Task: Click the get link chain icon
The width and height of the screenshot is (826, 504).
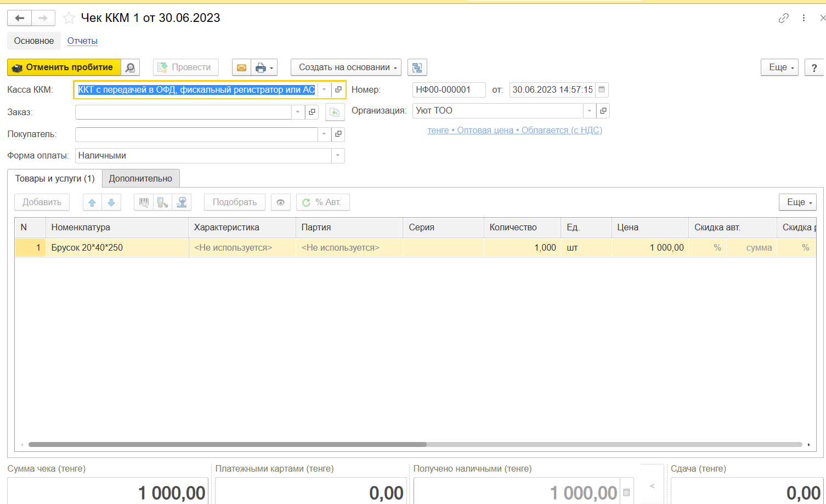Action: [x=783, y=18]
